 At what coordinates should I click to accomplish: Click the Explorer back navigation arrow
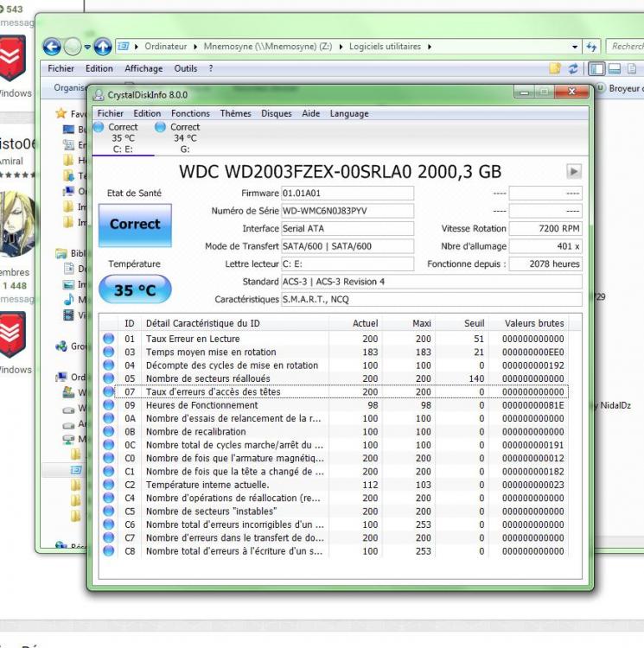click(53, 47)
